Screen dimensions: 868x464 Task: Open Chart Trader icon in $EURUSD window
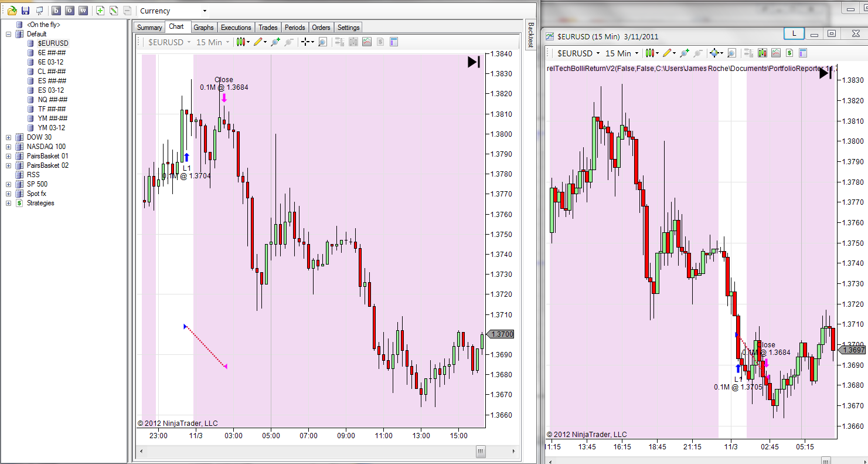[748, 53]
